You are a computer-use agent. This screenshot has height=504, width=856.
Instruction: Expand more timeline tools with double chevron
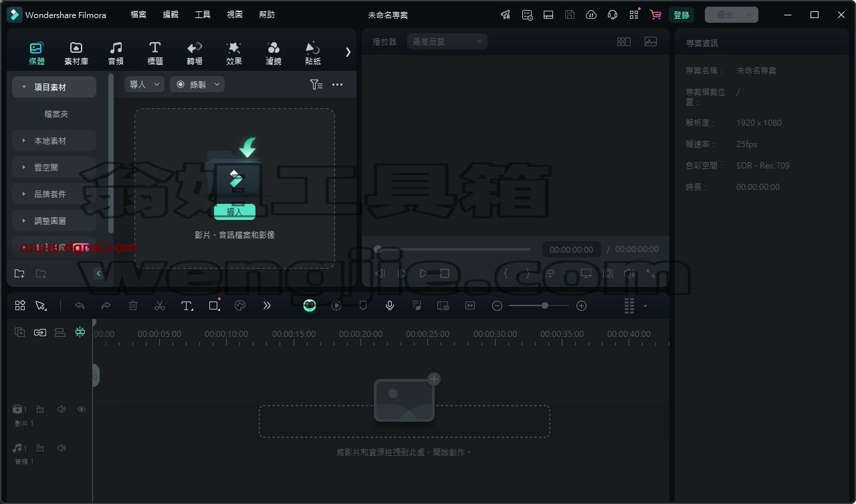point(267,305)
